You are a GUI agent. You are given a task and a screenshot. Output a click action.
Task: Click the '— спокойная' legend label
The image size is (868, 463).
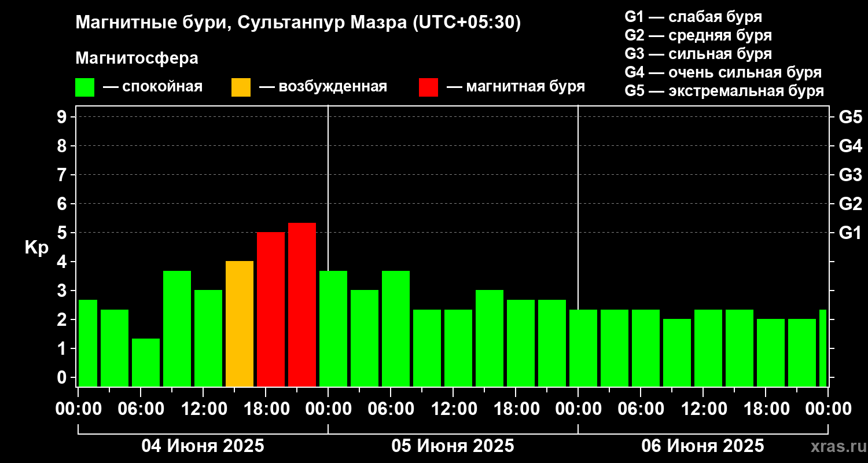152,87
